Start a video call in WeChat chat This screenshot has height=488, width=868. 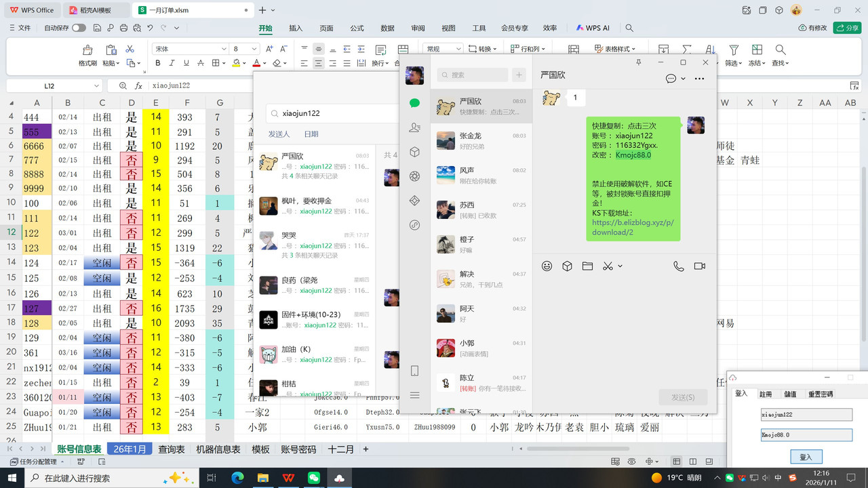[700, 266]
